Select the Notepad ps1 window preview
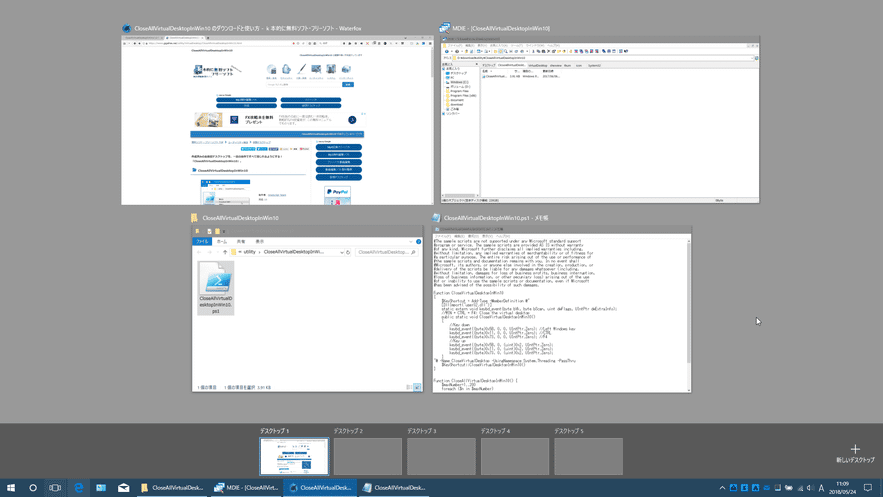This screenshot has height=497, width=883. [561, 310]
